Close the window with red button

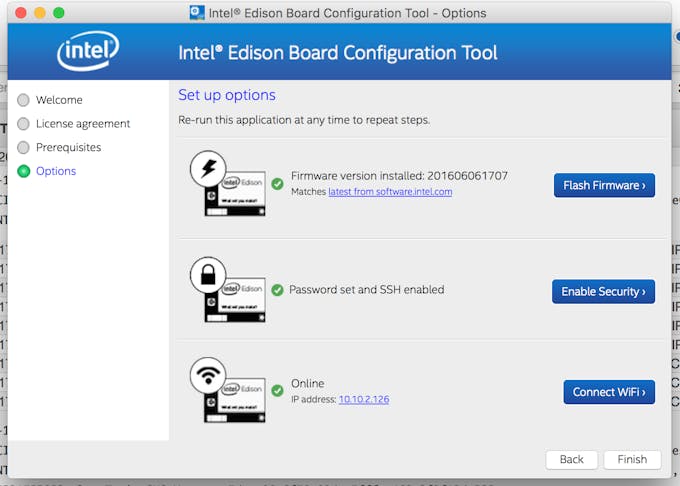pos(20,13)
